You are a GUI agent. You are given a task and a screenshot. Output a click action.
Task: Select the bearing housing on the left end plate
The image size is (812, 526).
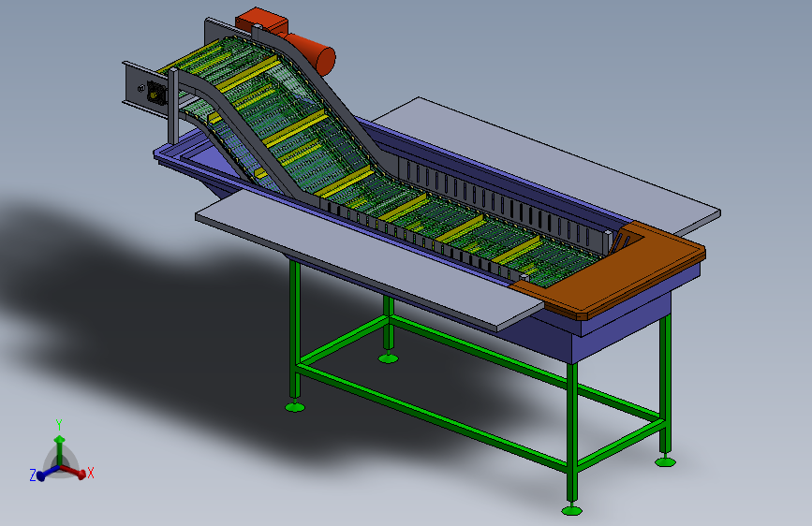[x=155, y=94]
